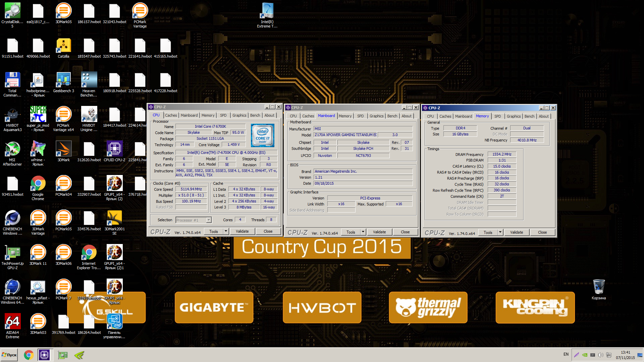Open 93451.hwbot file icon

[12, 186]
